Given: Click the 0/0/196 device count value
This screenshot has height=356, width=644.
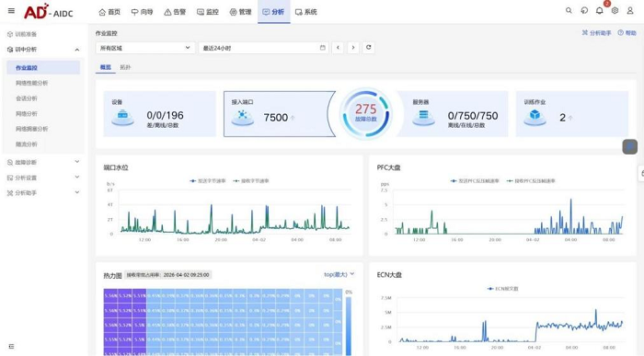Looking at the screenshot, I should tap(165, 115).
